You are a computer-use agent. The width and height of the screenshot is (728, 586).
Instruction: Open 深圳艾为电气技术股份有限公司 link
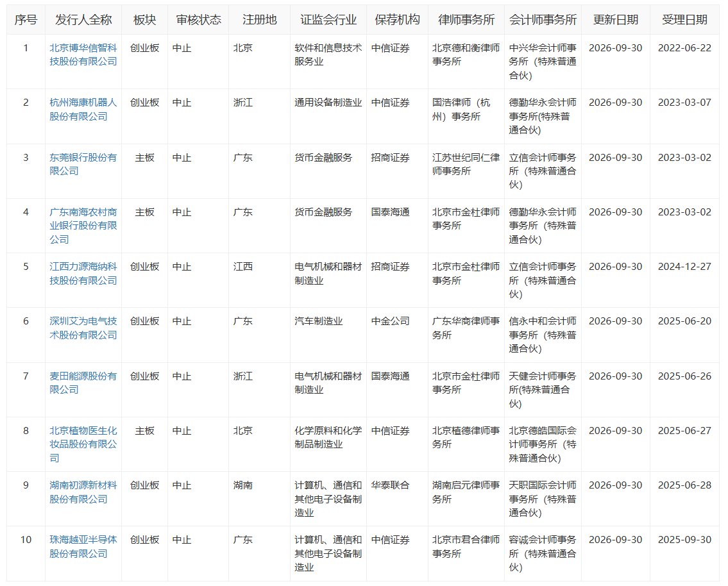83,328
